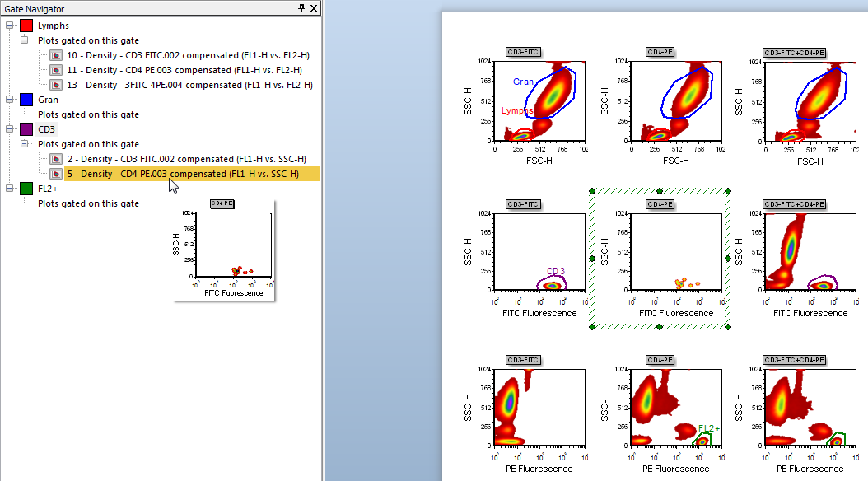Click density plot icon for plot 5
868x481 pixels.
pos(56,174)
